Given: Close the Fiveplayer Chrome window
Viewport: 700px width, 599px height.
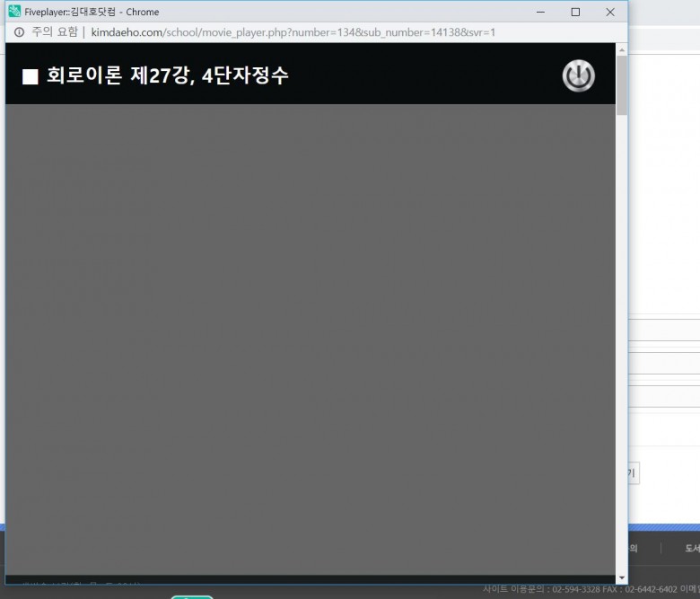Looking at the screenshot, I should coord(610,12).
